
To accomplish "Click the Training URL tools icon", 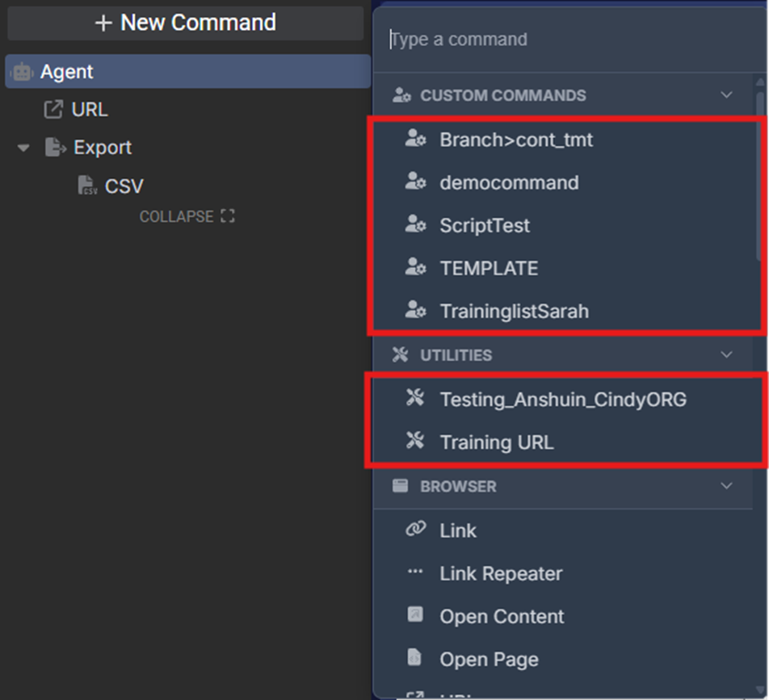I will pyautogui.click(x=415, y=441).
